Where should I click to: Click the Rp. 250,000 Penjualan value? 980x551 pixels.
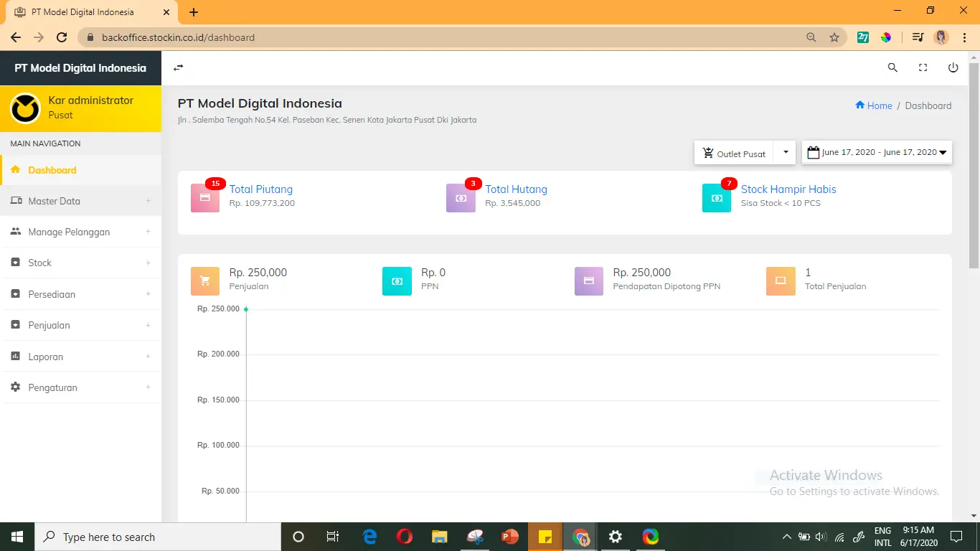258,273
